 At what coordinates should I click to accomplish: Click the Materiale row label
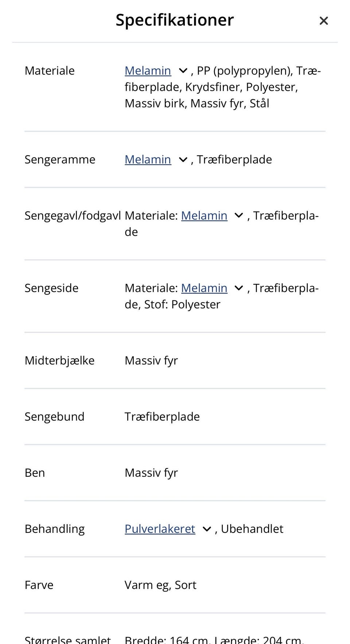(x=49, y=70)
